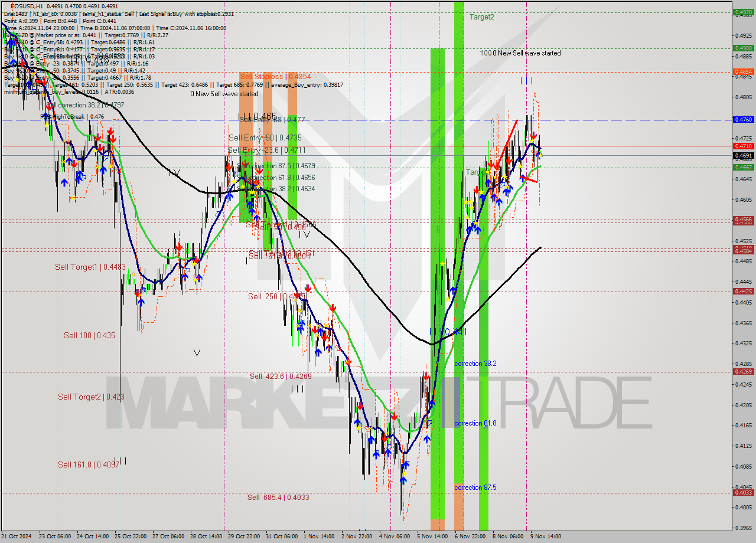756x543 pixels.
Task: Click the black 0.4691 current price tag
Action: (x=742, y=156)
